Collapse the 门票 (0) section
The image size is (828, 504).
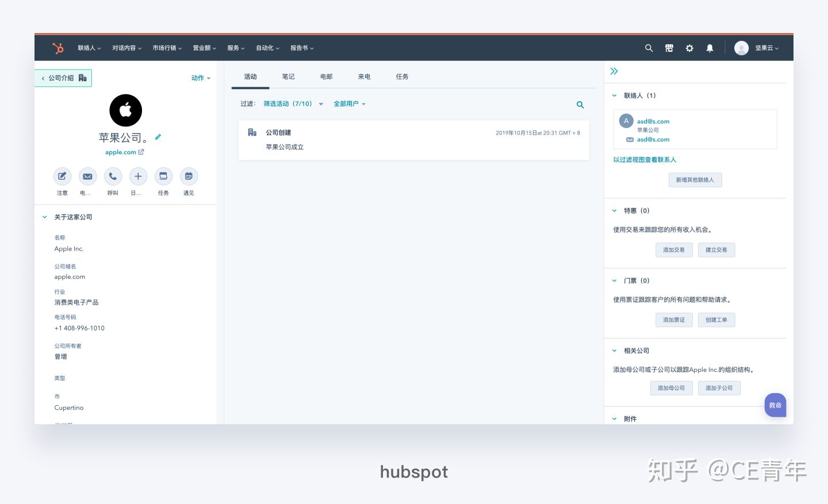(x=614, y=281)
